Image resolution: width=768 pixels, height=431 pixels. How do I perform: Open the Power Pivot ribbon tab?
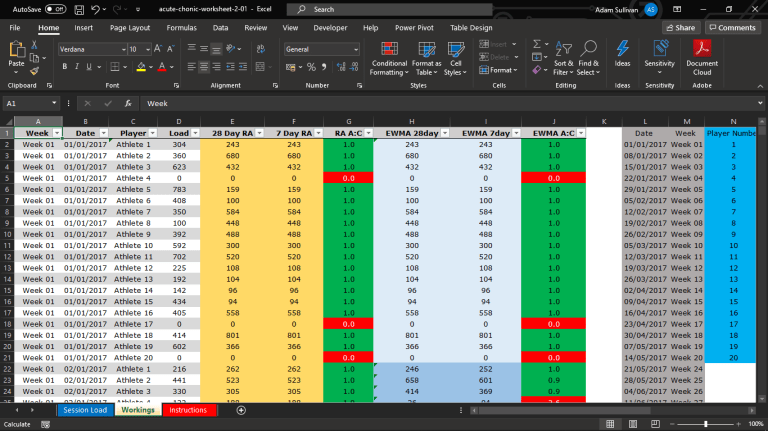(414, 28)
